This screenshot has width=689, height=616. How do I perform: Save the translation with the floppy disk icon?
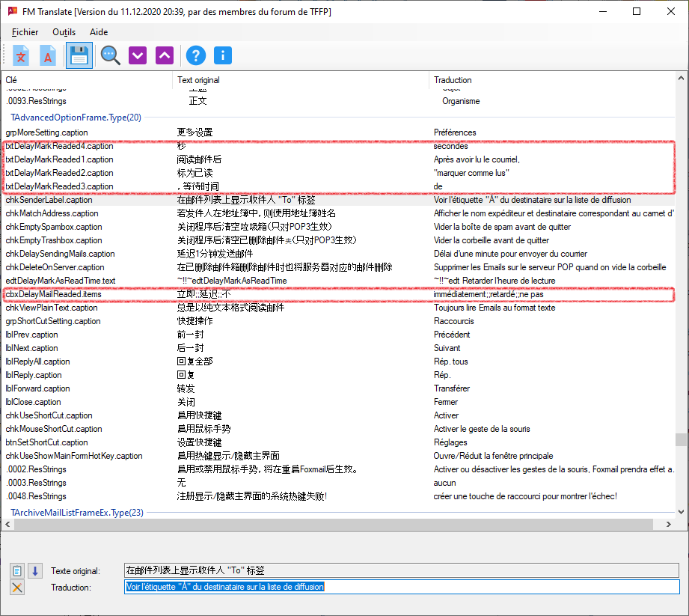[x=79, y=55]
